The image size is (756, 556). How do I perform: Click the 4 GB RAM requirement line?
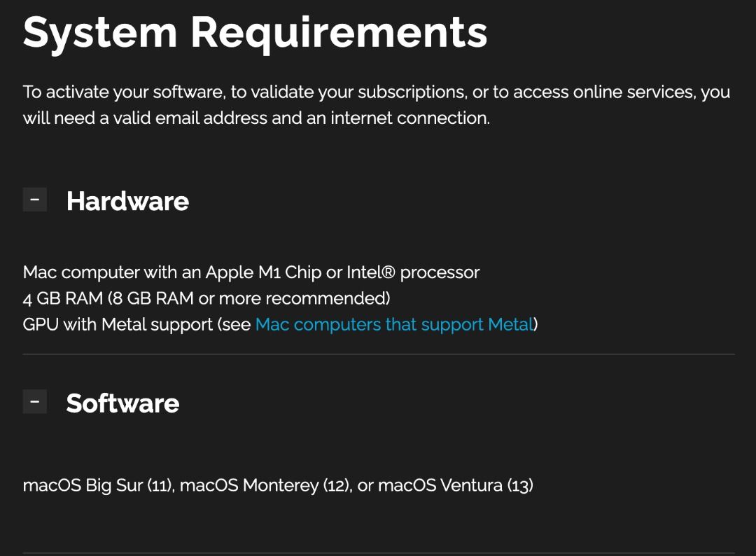point(63,298)
